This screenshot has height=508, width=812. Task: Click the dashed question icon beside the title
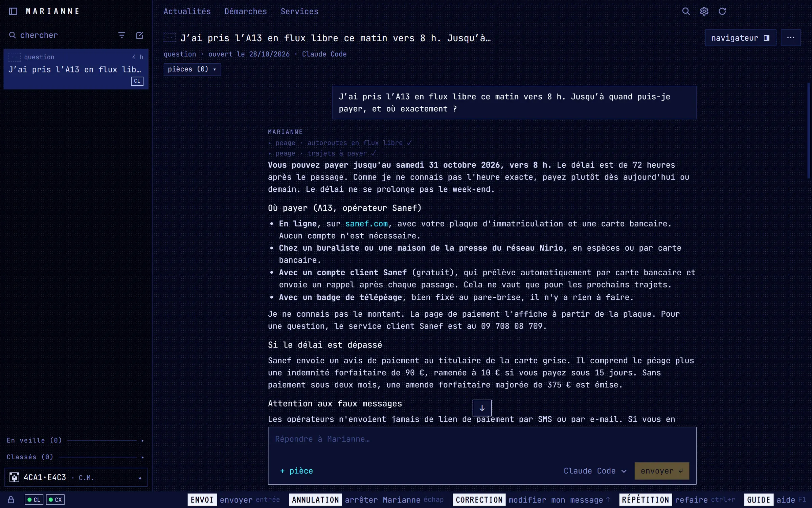click(170, 38)
